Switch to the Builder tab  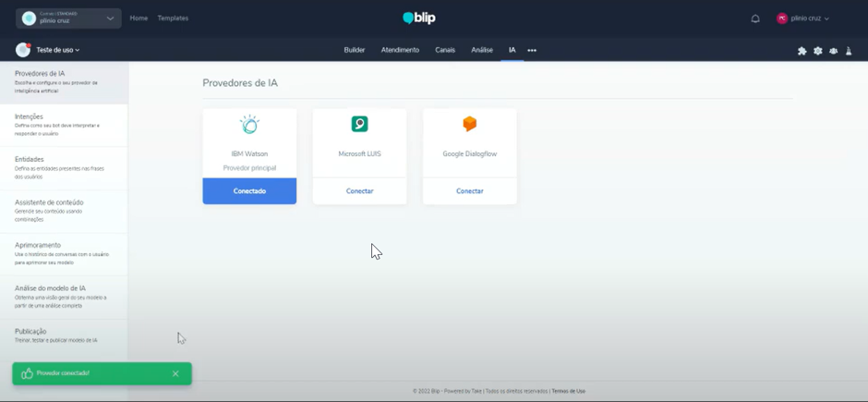pos(355,50)
